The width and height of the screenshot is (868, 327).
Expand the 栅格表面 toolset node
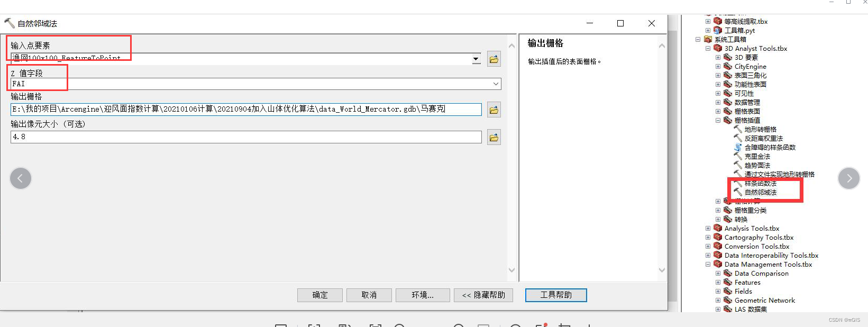coord(718,112)
